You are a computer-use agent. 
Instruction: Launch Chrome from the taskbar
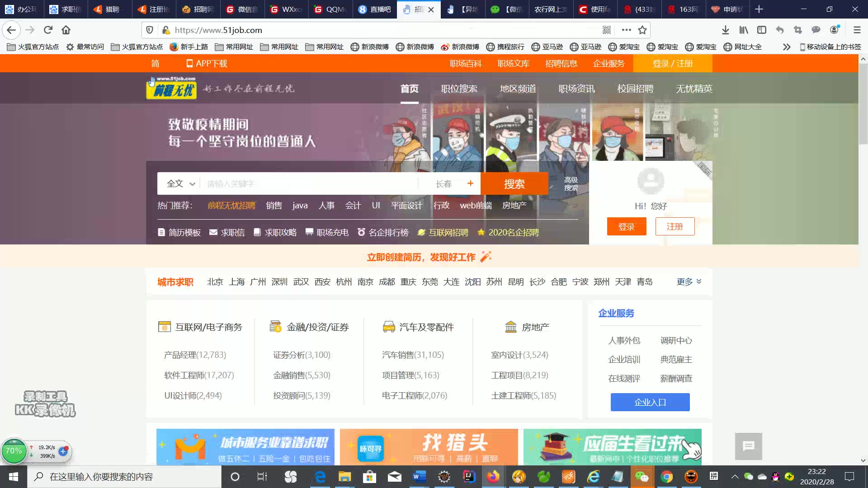[666, 477]
